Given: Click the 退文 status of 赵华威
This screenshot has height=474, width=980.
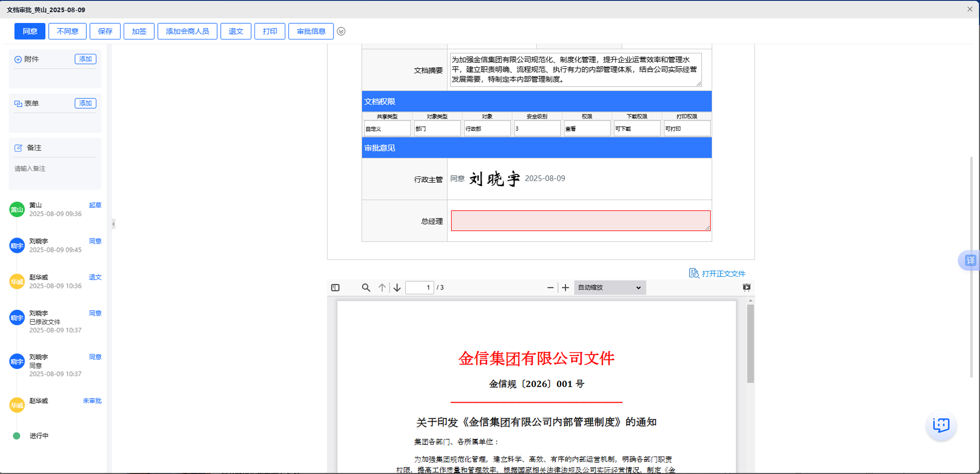Looking at the screenshot, I should point(95,277).
